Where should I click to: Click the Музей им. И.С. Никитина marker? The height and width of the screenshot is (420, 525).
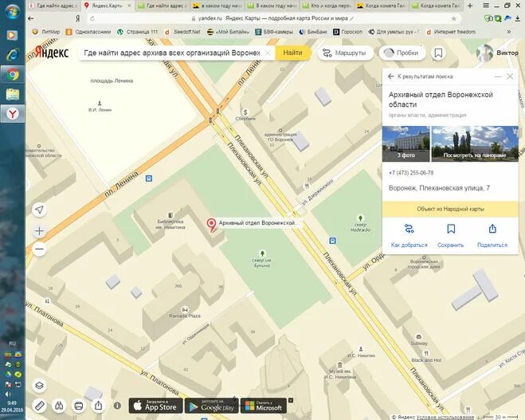pyautogui.click(x=340, y=365)
